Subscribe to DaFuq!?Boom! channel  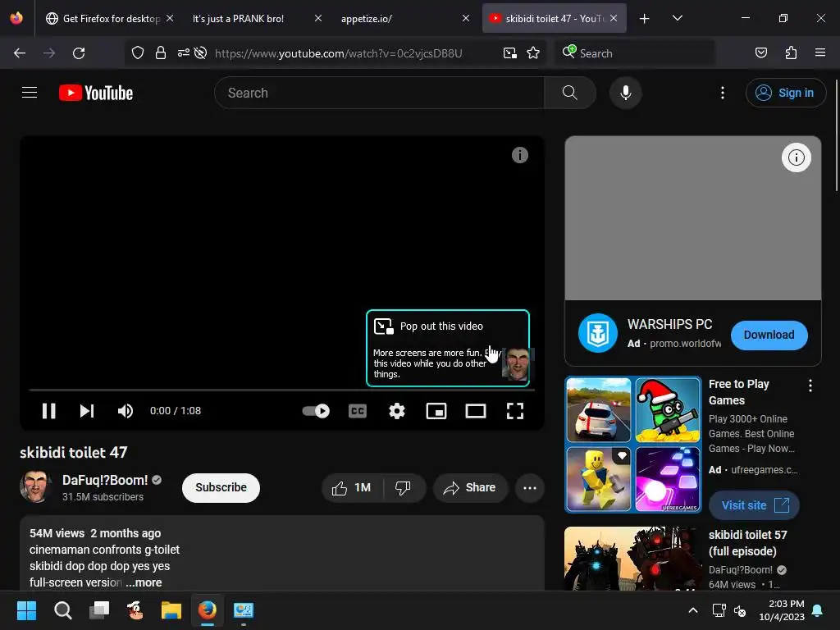tap(221, 487)
